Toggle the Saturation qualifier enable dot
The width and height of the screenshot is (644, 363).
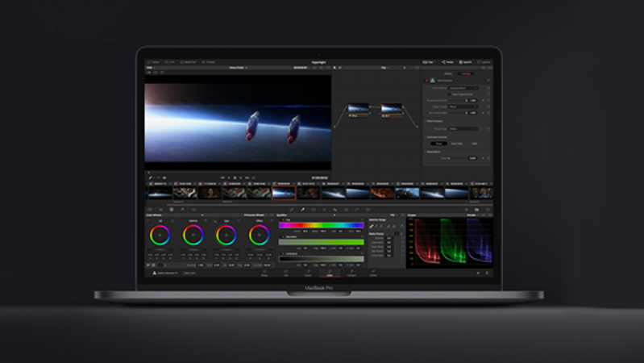(x=283, y=237)
